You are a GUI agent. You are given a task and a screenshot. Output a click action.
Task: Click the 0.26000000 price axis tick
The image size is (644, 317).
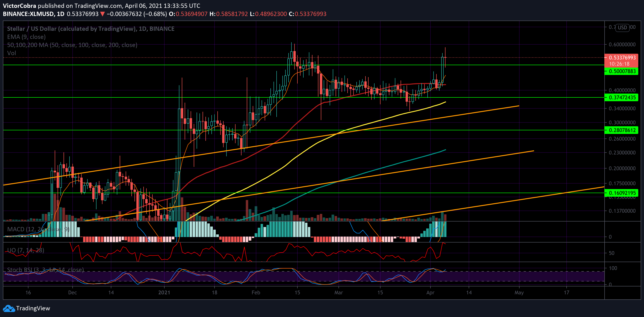(x=622, y=139)
